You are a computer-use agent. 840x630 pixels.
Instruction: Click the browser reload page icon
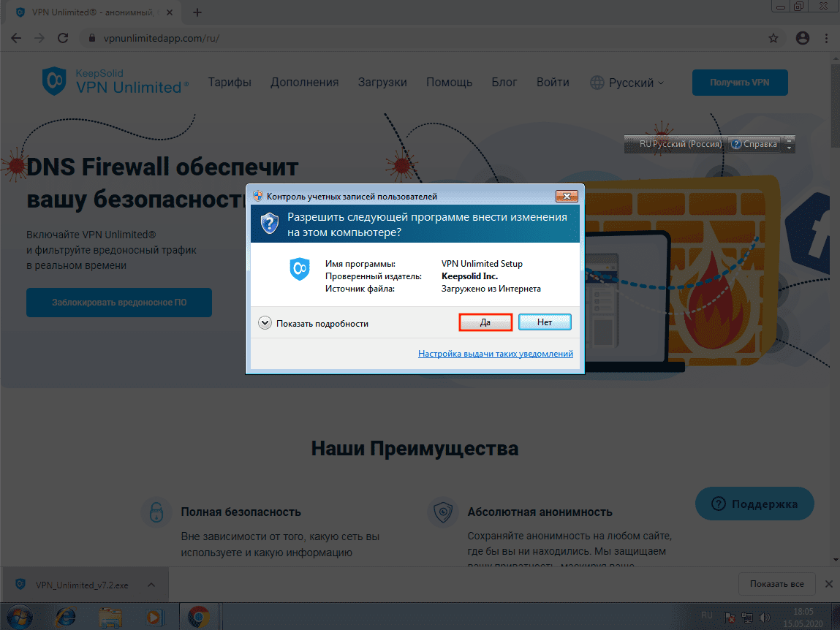pos(63,38)
